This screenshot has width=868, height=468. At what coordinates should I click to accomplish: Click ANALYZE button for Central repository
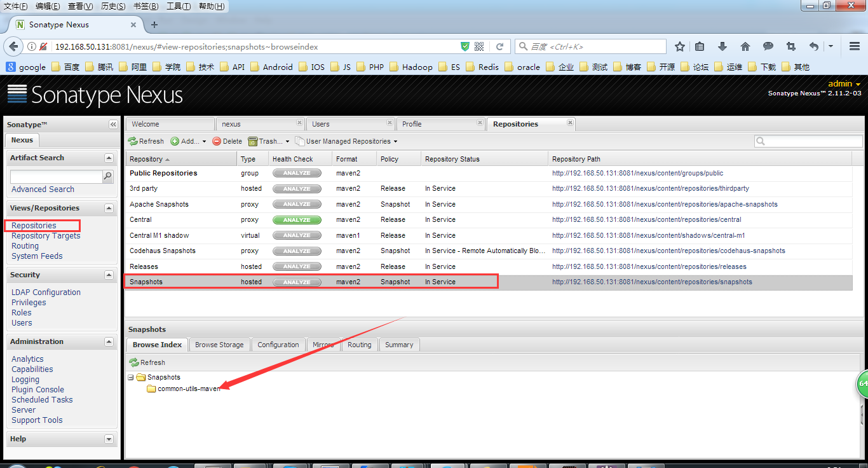point(297,220)
